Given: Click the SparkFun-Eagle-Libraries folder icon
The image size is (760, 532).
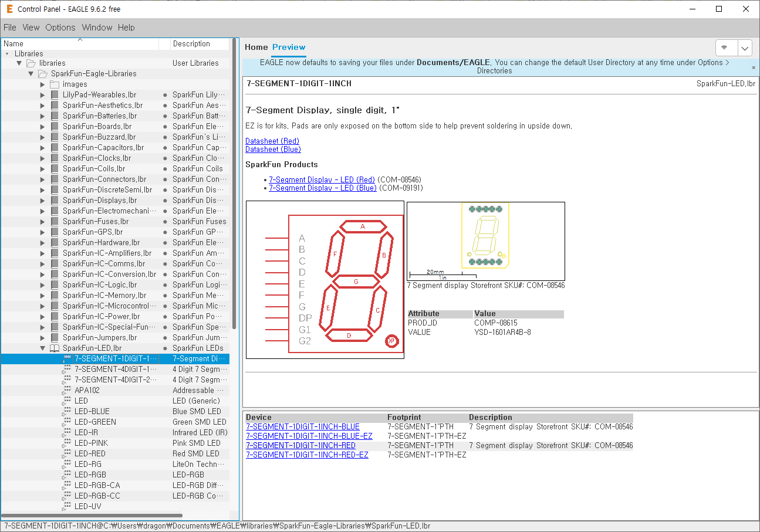Looking at the screenshot, I should [42, 73].
